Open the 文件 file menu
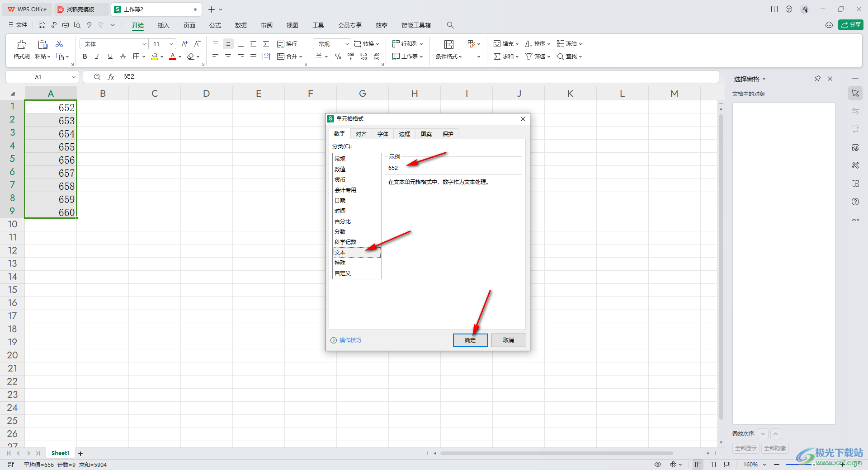868x470 pixels. [x=18, y=25]
